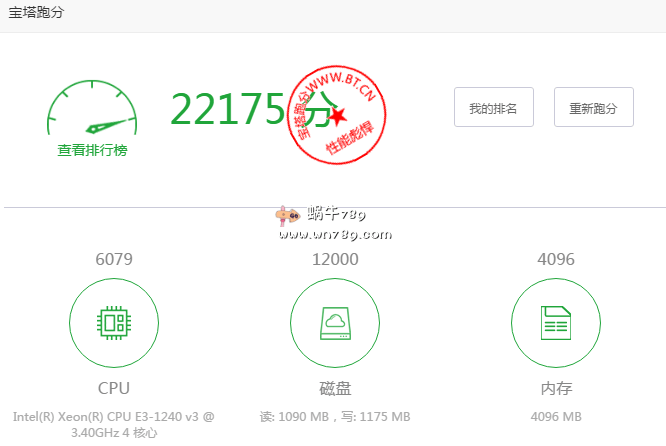Screen dimensions: 666x446
Task: Click the disk read/write speed text
Action: click(x=334, y=416)
